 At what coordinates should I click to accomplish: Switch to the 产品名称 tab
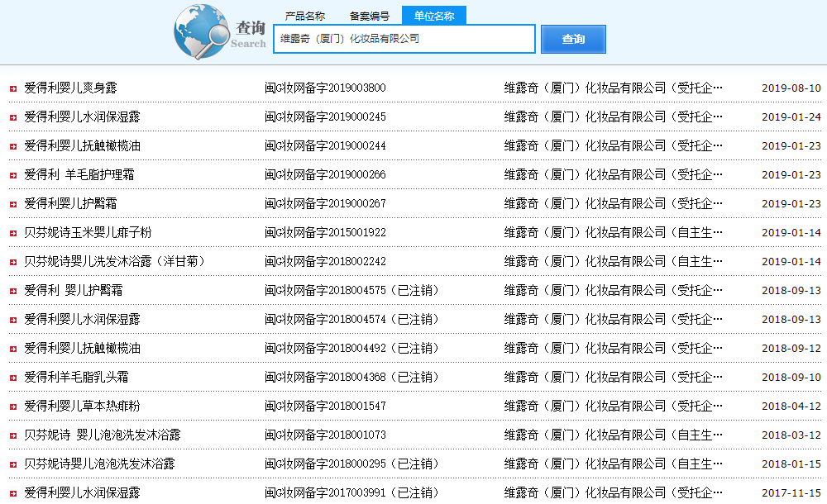(x=305, y=16)
